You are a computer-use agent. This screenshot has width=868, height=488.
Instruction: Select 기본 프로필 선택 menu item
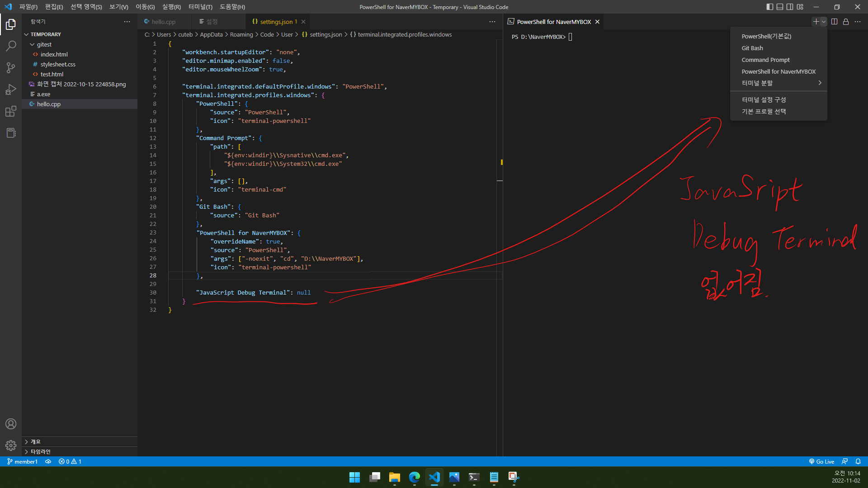(x=778, y=112)
